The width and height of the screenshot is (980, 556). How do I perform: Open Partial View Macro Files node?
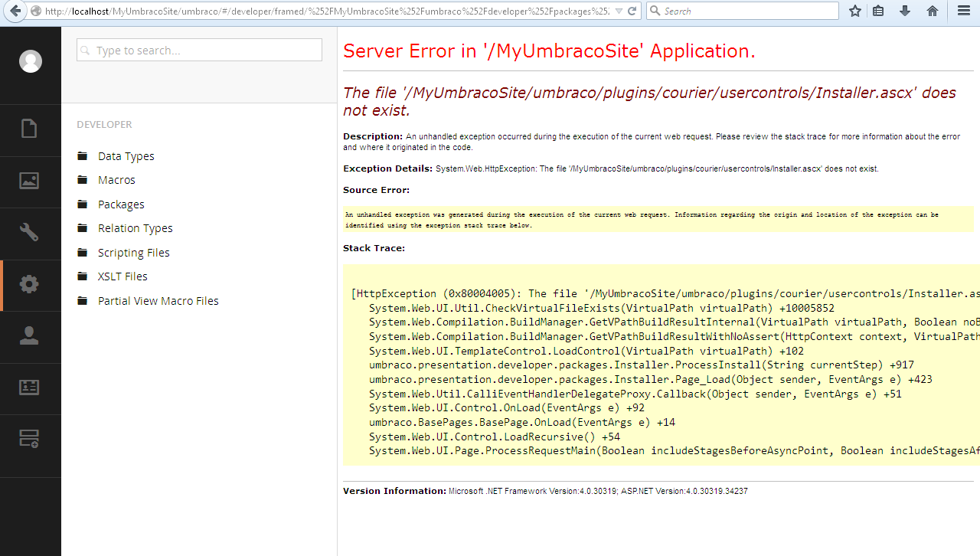158,301
